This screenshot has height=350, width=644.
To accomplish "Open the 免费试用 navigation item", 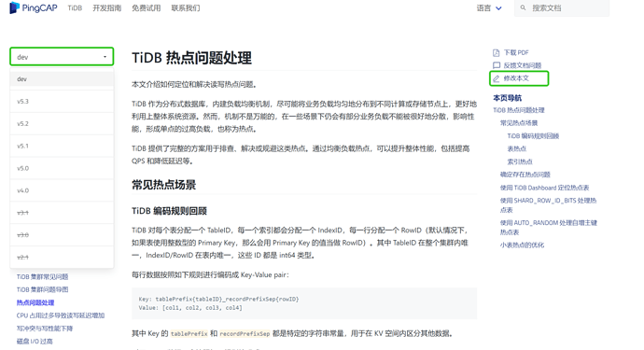I will [x=146, y=7].
